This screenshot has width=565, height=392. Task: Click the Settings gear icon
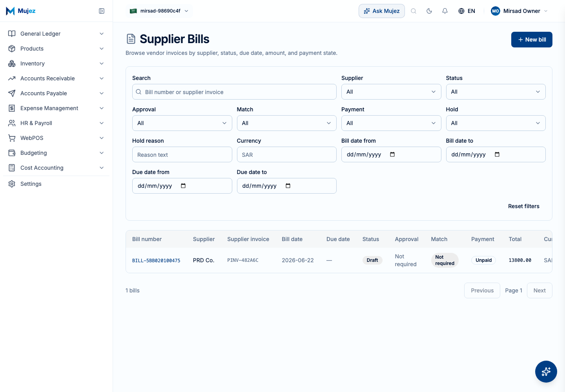pyautogui.click(x=12, y=184)
